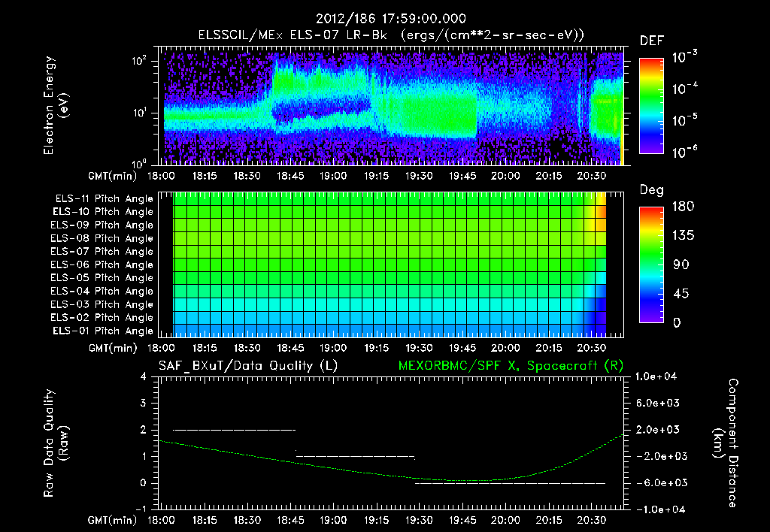
Task: Click the ELS-01 Pitch Angle row label
Action: 103,331
